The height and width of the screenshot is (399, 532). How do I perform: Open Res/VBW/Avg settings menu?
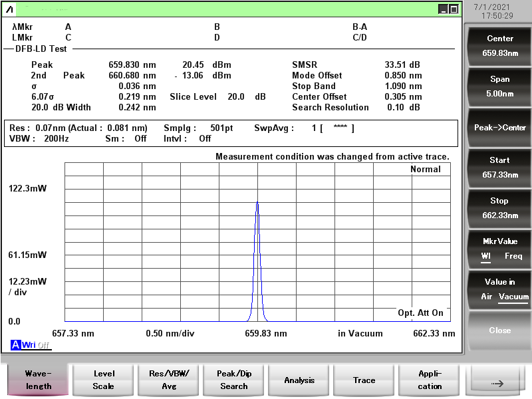(169, 380)
